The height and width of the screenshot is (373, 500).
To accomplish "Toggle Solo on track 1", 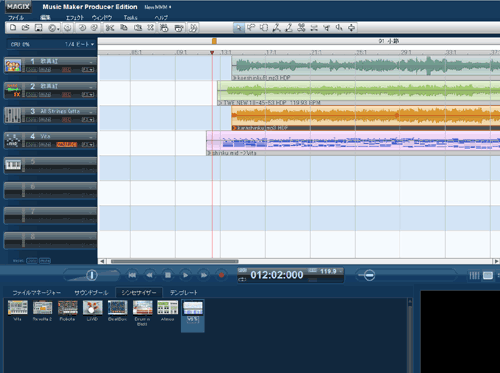I will tap(32, 70).
